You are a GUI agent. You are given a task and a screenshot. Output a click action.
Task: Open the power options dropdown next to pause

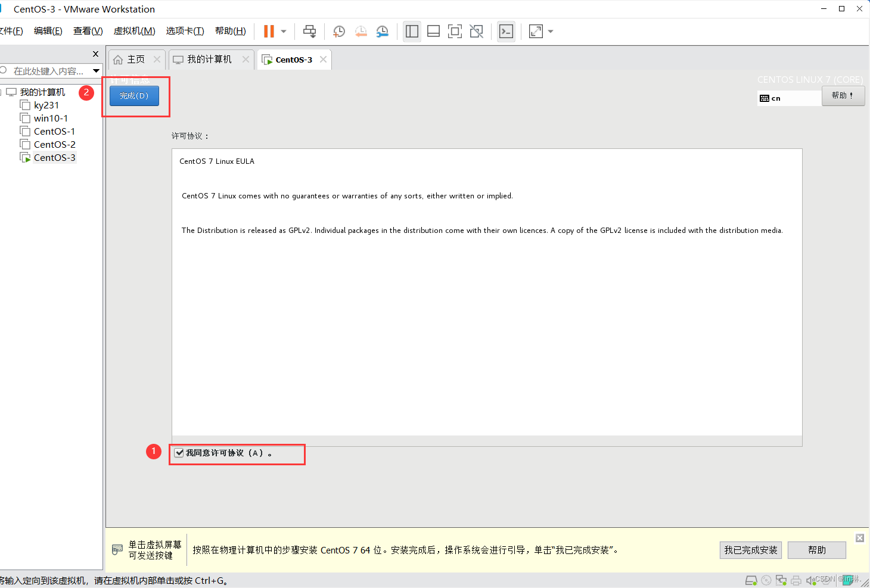tap(284, 32)
